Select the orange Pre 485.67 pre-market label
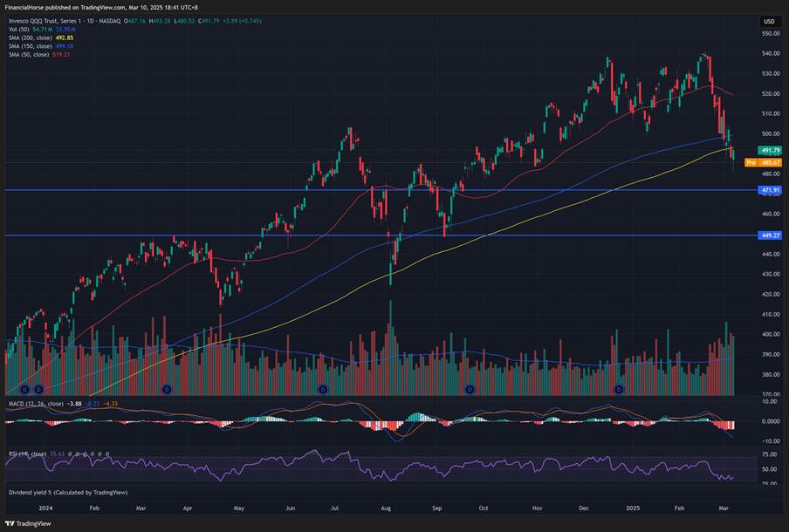Viewport: 789px width, 532px height. pyautogui.click(x=764, y=162)
